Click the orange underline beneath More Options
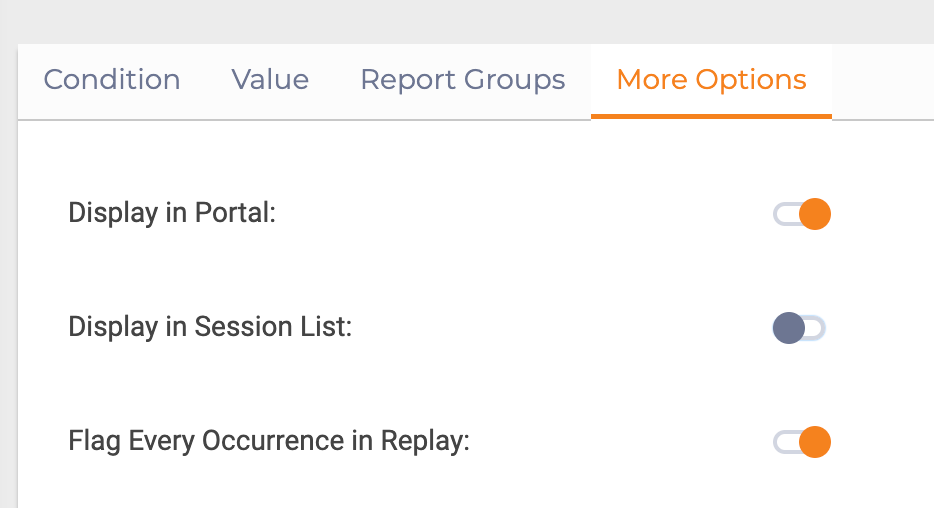Screen dimensions: 934x508 pyautogui.click(x=711, y=116)
